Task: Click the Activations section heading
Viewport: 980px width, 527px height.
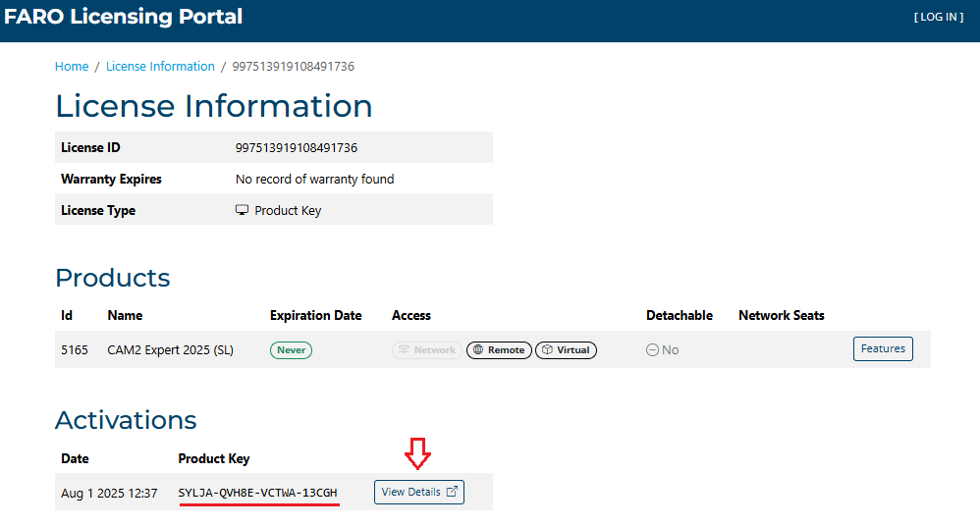Action: [126, 420]
